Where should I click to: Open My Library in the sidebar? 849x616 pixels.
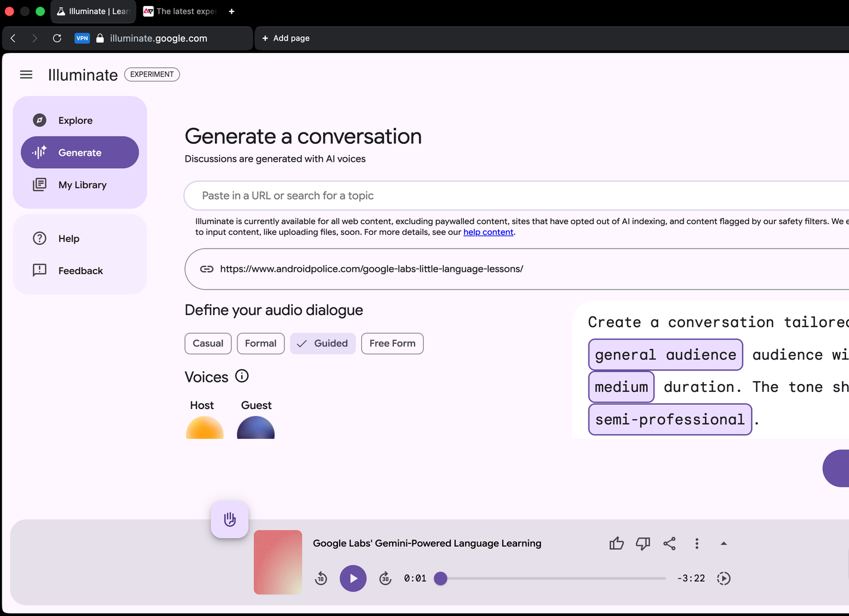tap(82, 184)
